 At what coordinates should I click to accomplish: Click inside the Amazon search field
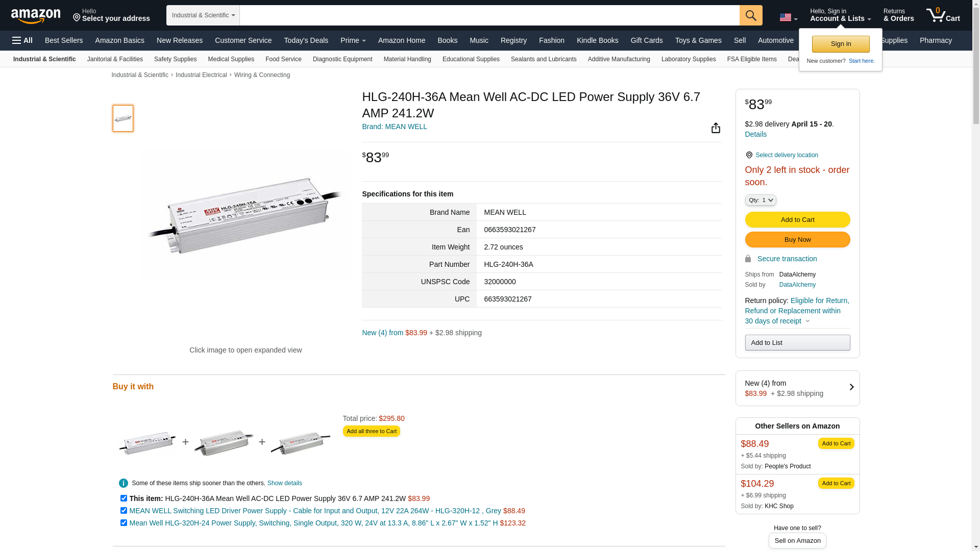489,15
